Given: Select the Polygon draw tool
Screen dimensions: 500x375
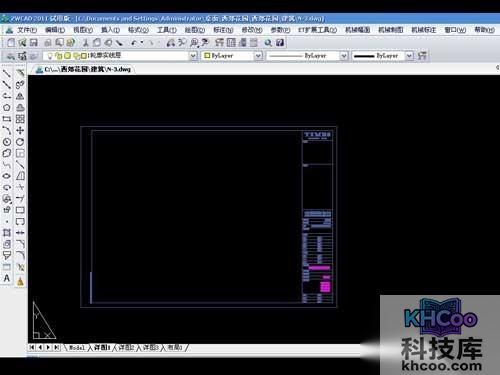Looking at the screenshot, I should click(7, 108).
